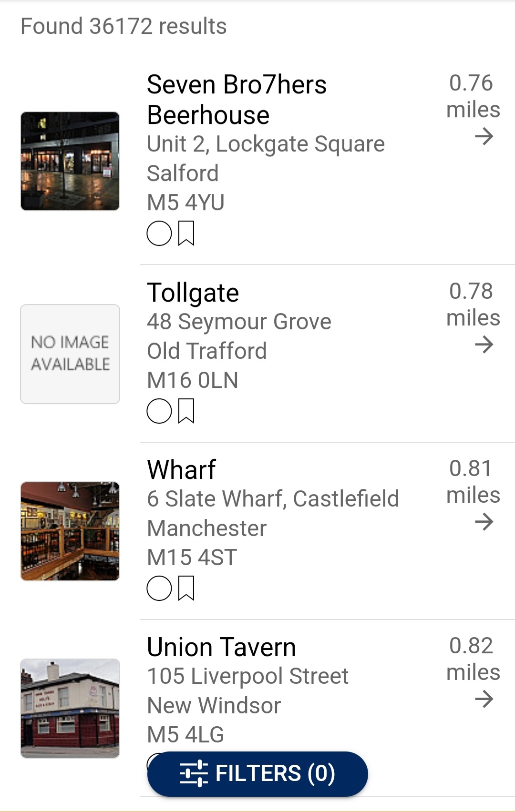
Task: Tap the Tollgate no-image placeholder
Action: pyautogui.click(x=70, y=354)
